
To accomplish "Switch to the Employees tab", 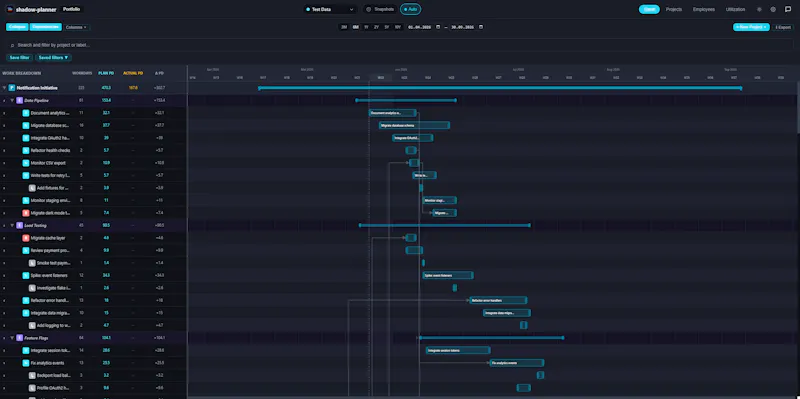I will pyautogui.click(x=704, y=9).
